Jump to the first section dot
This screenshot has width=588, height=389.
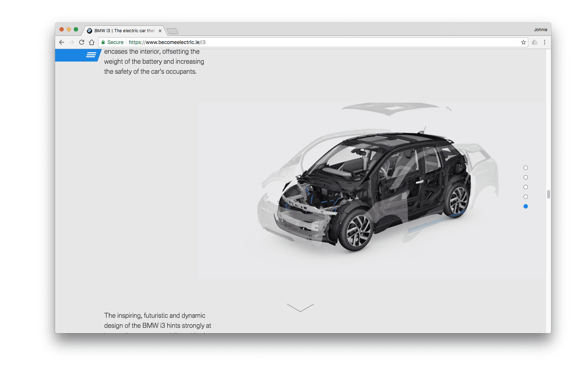(x=526, y=168)
